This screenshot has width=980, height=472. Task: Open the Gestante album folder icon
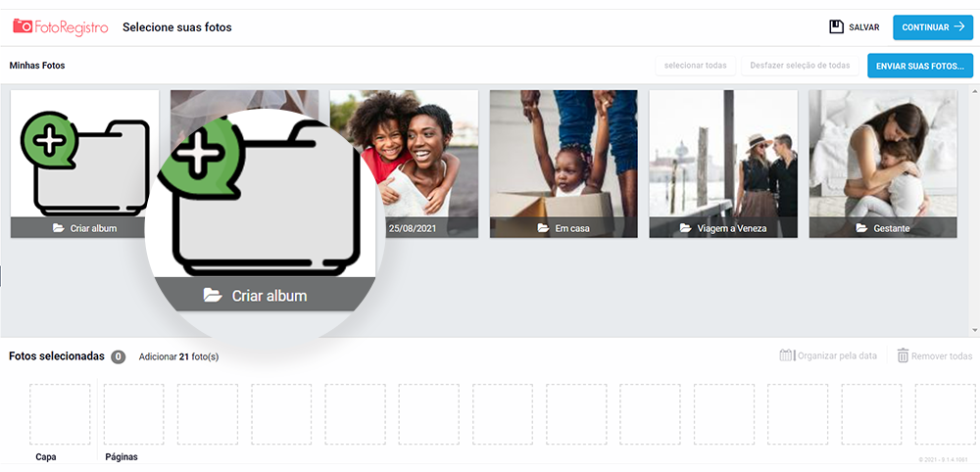click(861, 228)
